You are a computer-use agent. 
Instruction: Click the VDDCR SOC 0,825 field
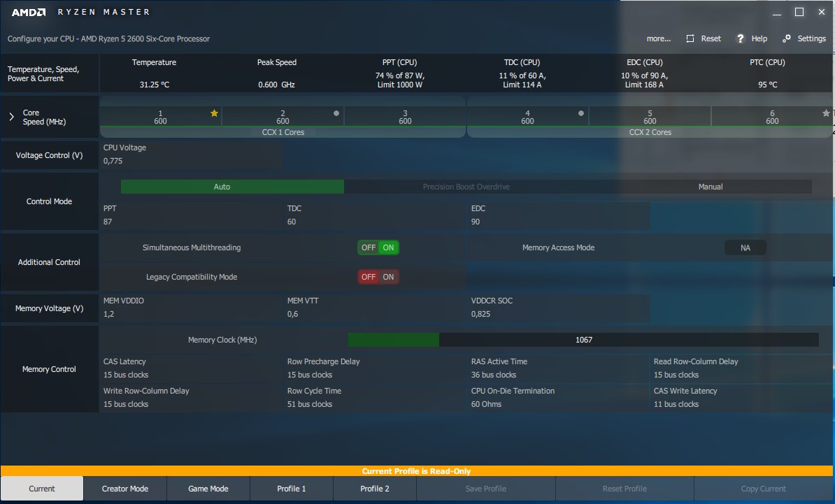coord(559,307)
